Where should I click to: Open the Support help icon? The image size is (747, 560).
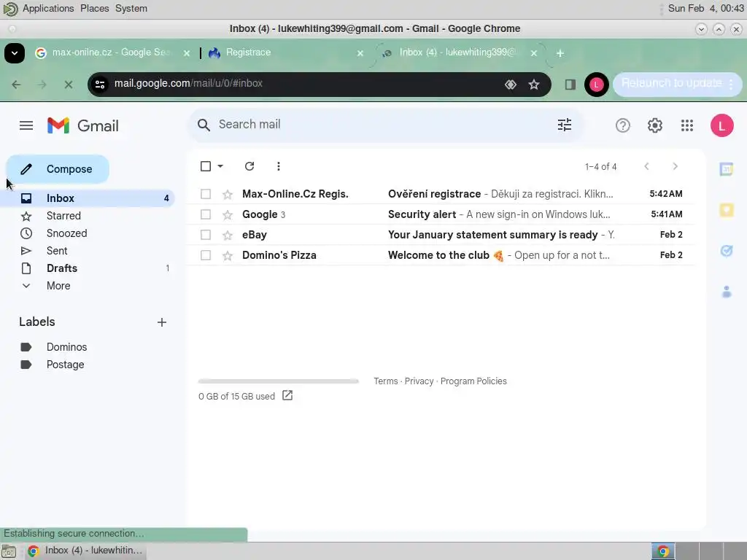pos(623,125)
